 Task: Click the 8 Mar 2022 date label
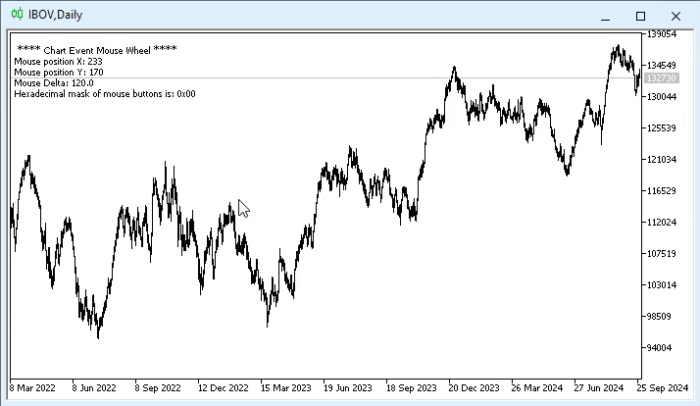[x=32, y=388]
